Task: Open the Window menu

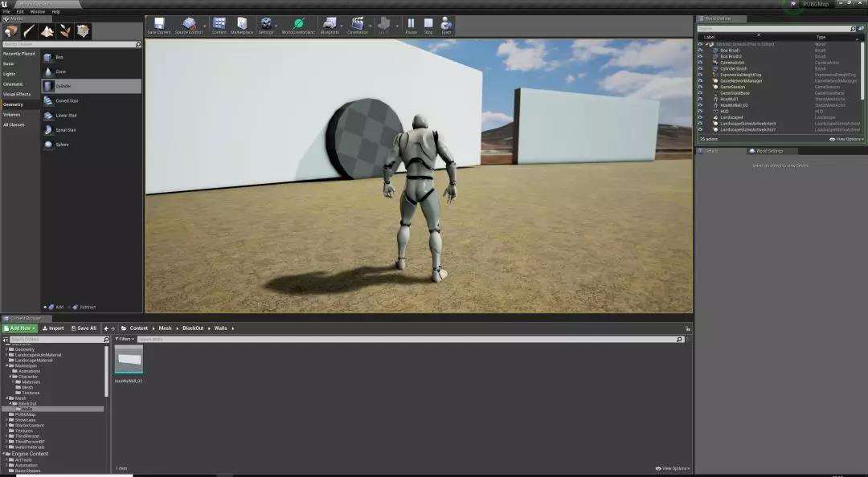Action: (x=38, y=11)
